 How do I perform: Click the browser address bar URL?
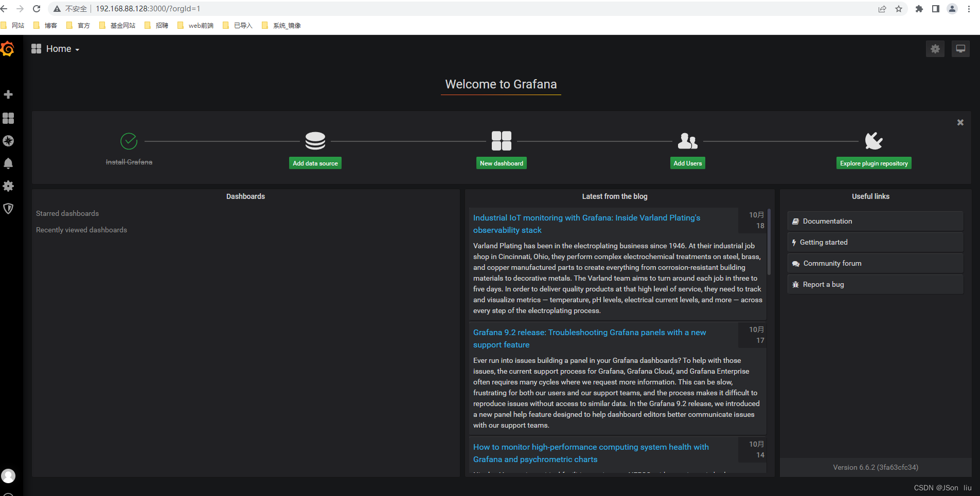(x=148, y=9)
